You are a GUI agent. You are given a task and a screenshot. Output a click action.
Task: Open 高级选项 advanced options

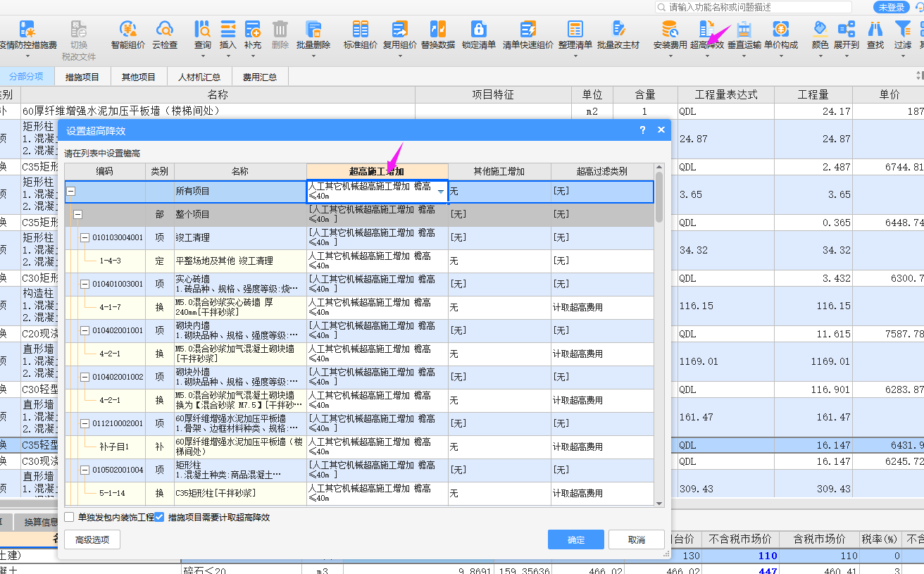(92, 539)
